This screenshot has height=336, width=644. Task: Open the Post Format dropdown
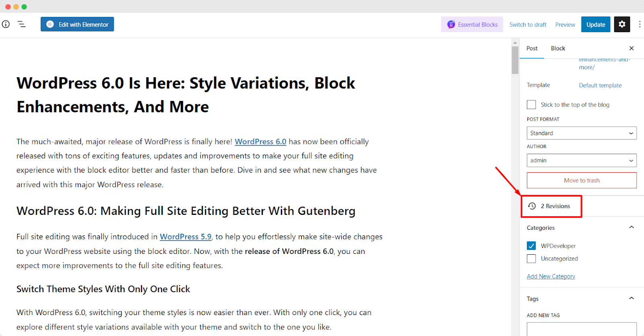pos(581,133)
